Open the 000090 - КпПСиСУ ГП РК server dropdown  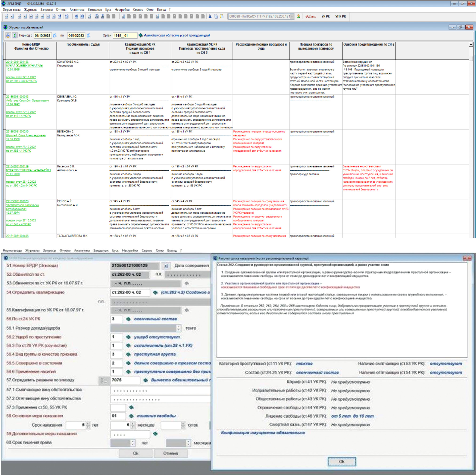[x=292, y=16]
